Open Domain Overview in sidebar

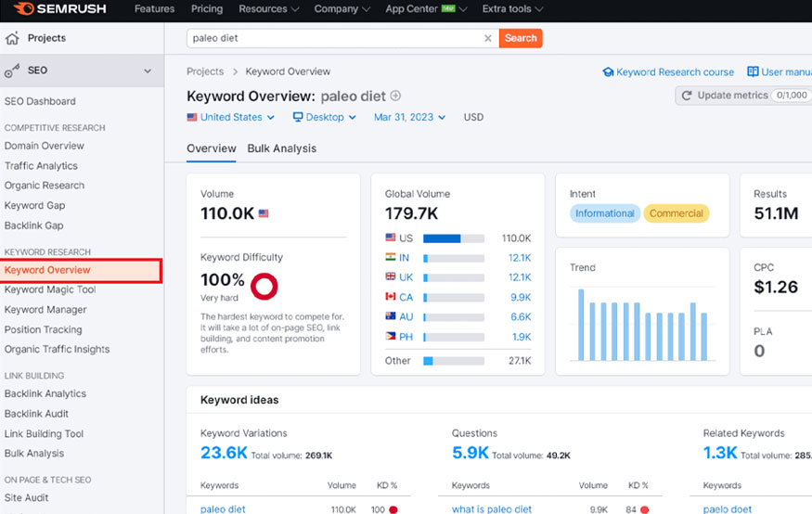click(x=44, y=146)
